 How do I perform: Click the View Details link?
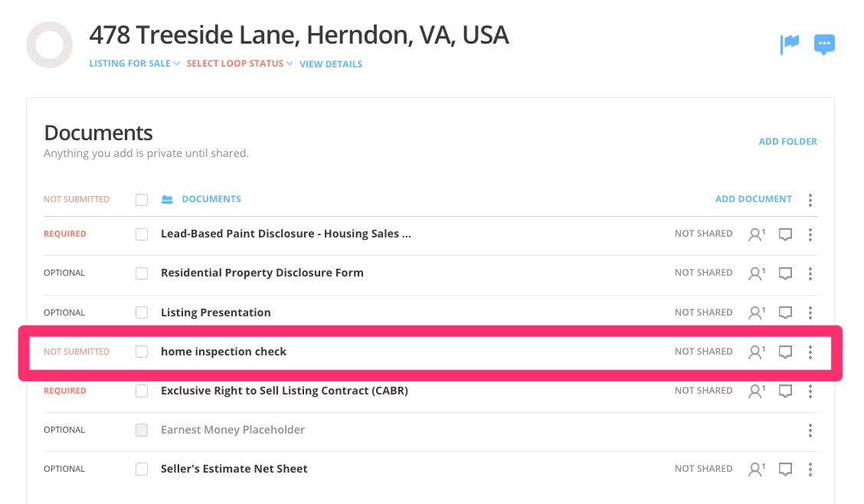coord(331,64)
